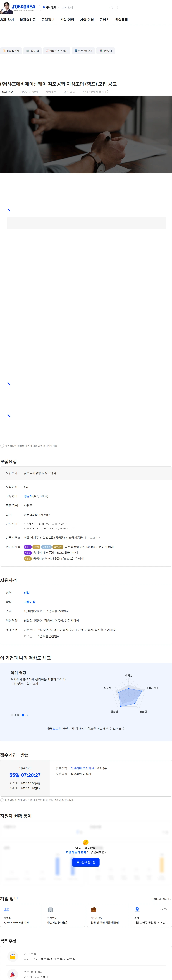Click the 고졸이상 education text
The height and width of the screenshot is (980, 172).
click(29, 602)
